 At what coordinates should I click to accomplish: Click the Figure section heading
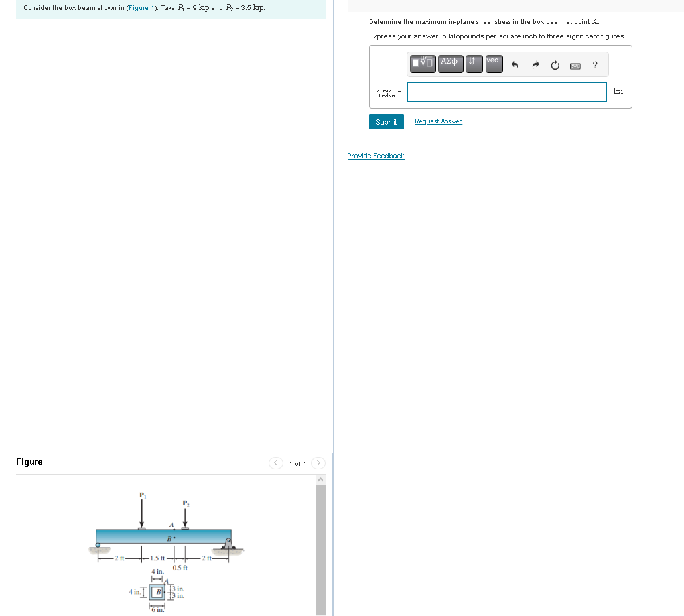(29, 462)
